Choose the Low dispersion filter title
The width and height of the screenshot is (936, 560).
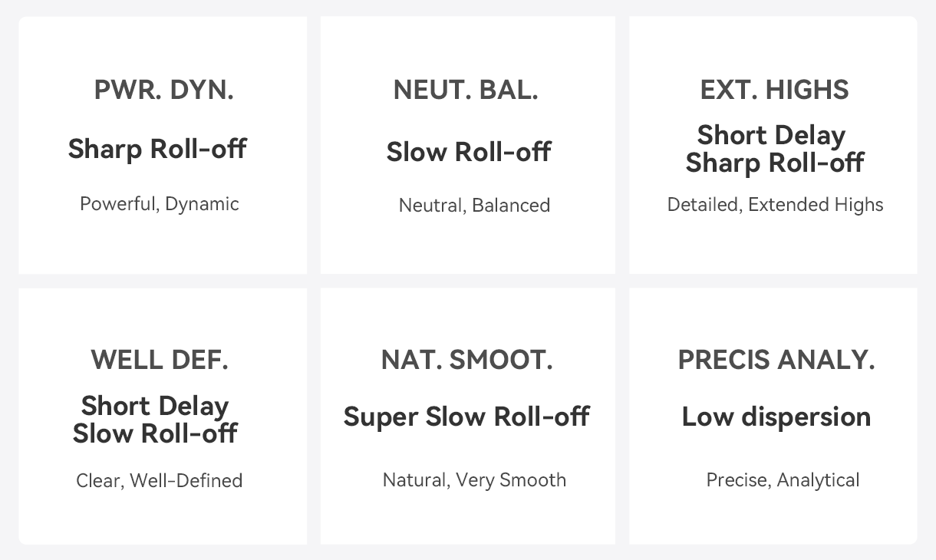click(x=776, y=417)
